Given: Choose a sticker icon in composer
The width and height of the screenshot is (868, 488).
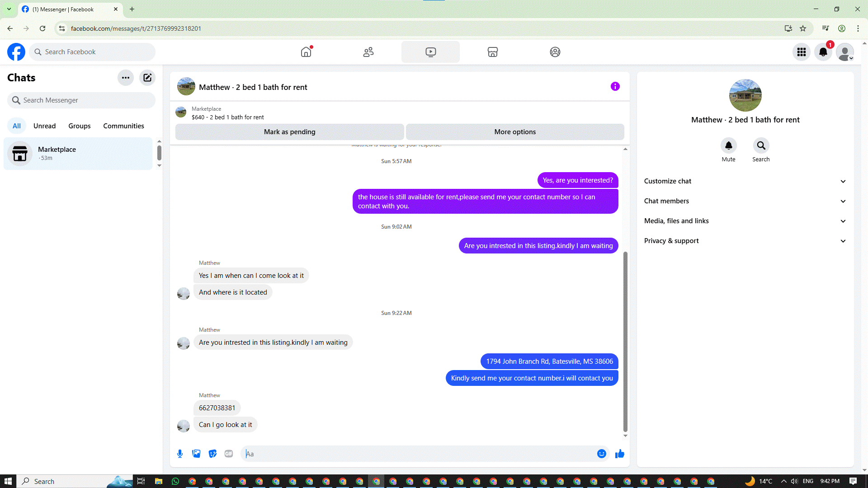Looking at the screenshot, I should 212,454.
